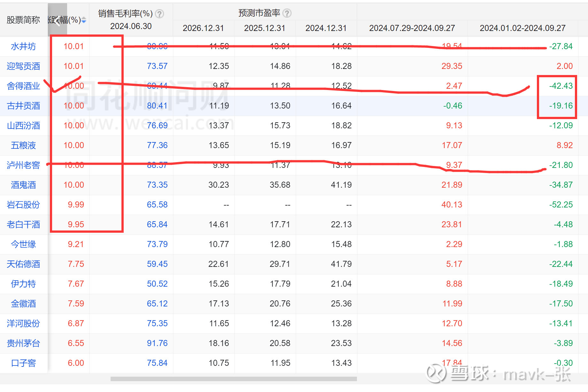
Task: Click gross margin value 73.35 for 酒鬼酒
Action: click(x=157, y=185)
